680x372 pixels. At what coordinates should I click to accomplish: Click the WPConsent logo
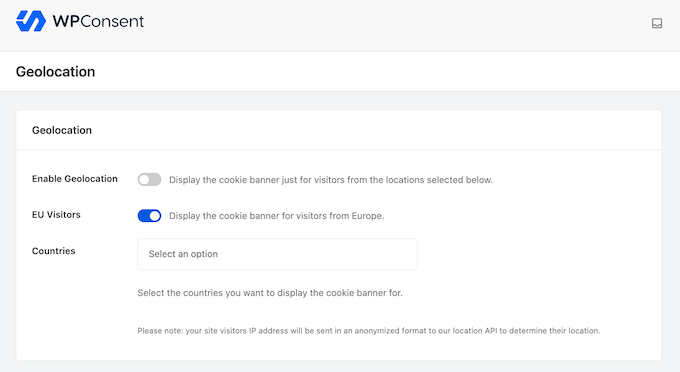pyautogui.click(x=80, y=21)
